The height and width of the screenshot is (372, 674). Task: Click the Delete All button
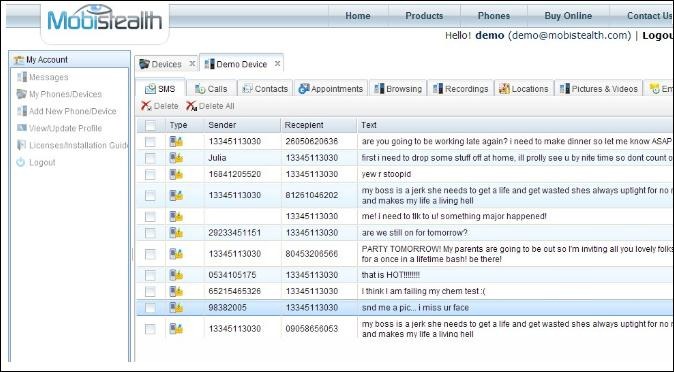pyautogui.click(x=210, y=106)
